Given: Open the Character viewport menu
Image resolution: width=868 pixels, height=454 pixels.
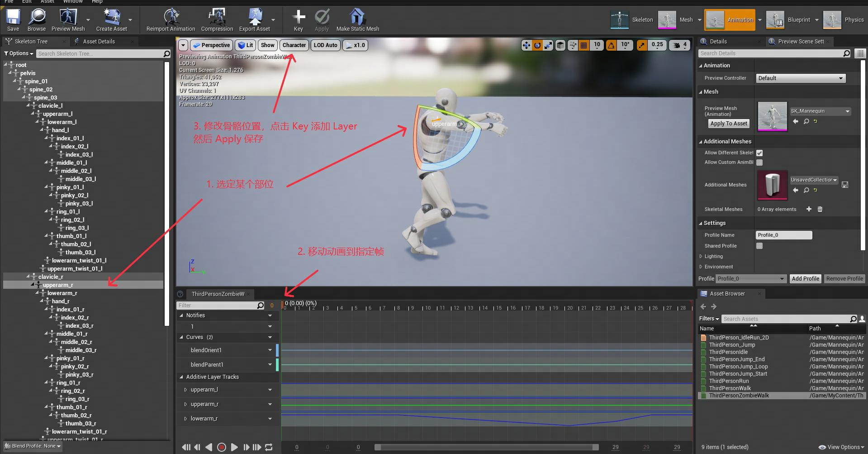Looking at the screenshot, I should click(294, 45).
